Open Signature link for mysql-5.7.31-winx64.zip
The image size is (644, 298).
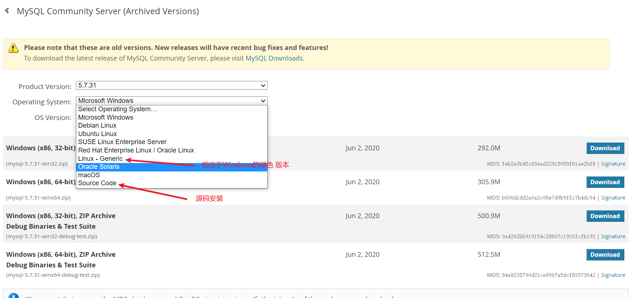613,198
